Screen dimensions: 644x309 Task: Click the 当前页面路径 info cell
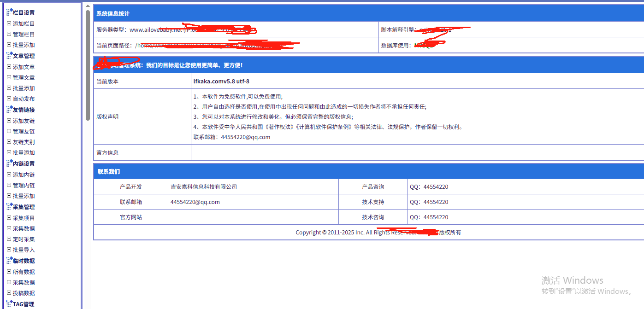pyautogui.click(x=236, y=45)
